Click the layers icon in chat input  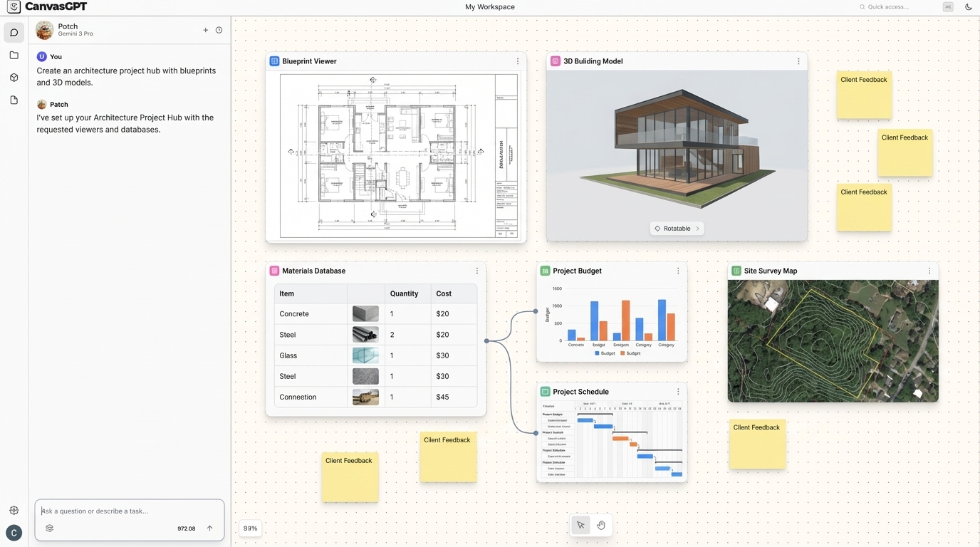[x=49, y=528]
